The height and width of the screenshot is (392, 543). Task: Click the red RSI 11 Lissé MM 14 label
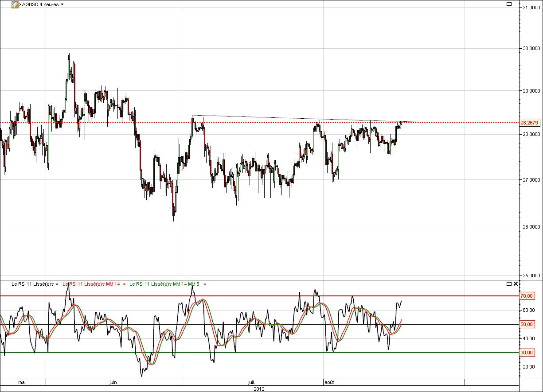tap(91, 284)
